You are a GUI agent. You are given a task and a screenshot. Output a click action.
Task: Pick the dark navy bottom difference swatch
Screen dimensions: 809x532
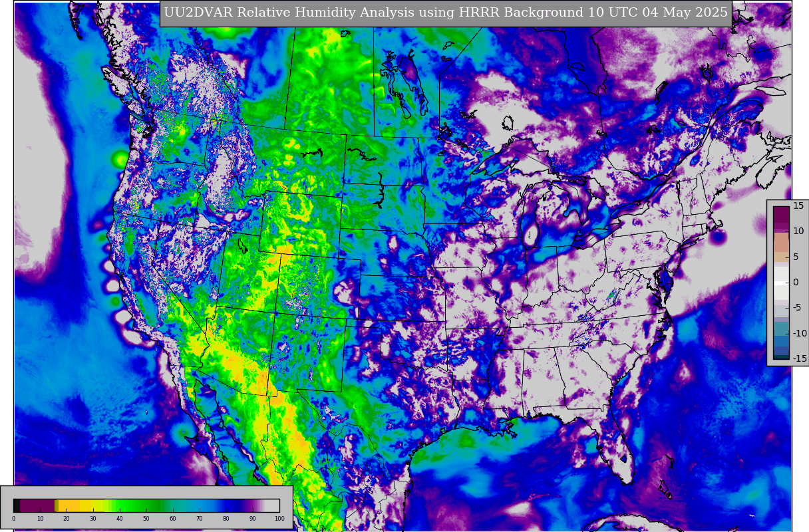(x=781, y=357)
